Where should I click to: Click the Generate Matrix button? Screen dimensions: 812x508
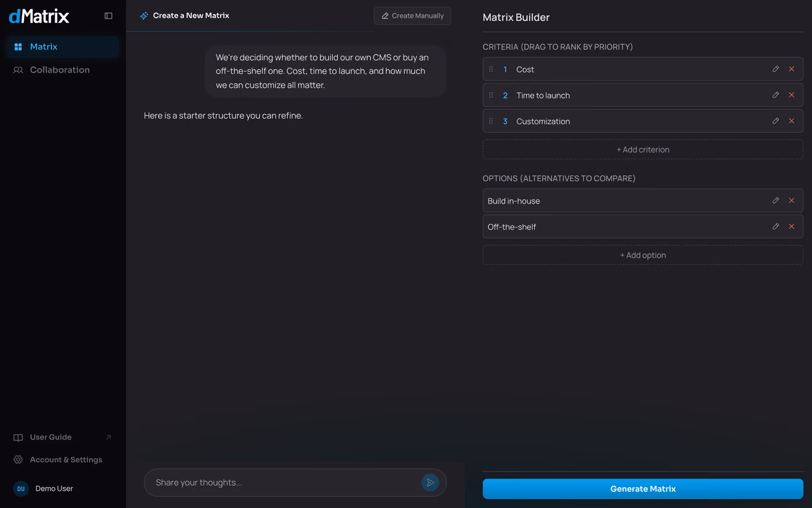click(643, 489)
